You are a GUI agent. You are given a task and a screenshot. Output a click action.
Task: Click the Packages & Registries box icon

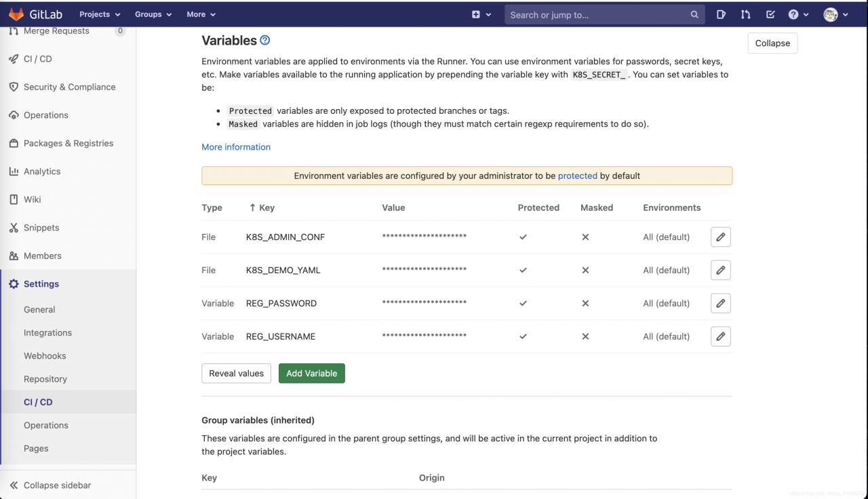(x=14, y=143)
